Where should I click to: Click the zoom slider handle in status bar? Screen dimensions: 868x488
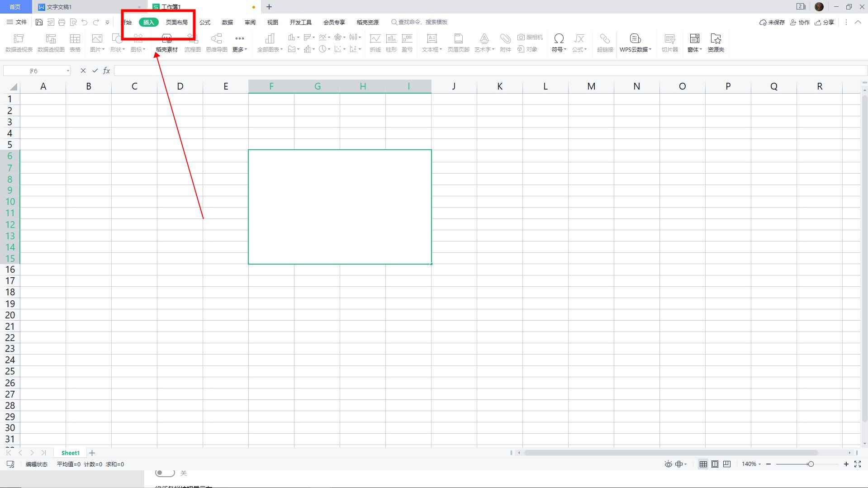[x=811, y=464]
